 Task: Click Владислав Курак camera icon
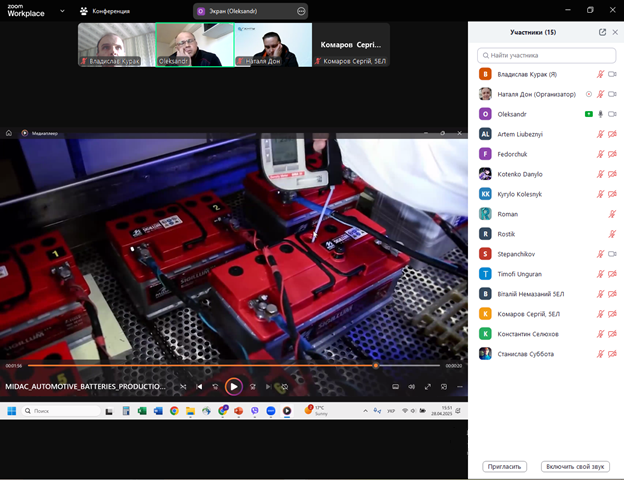click(612, 74)
